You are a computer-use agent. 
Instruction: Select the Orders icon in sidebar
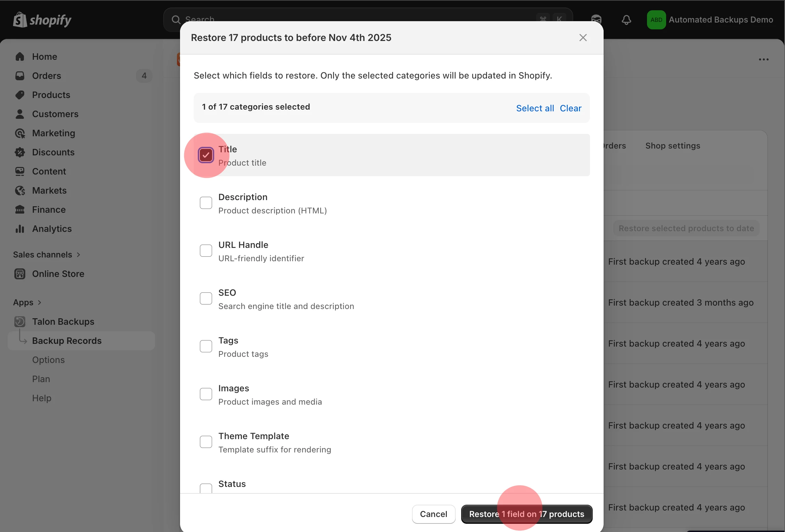coord(20,76)
